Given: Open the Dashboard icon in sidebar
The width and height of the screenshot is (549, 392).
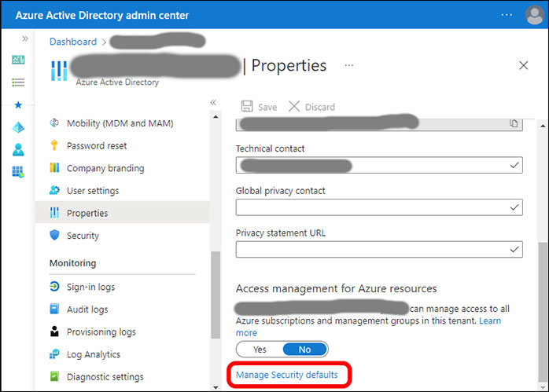Looking at the screenshot, I should click(x=18, y=60).
